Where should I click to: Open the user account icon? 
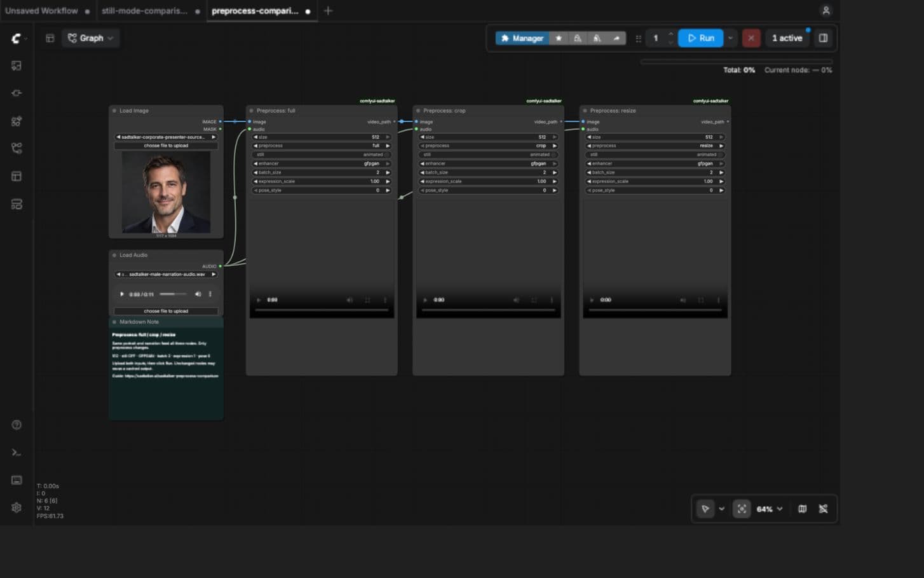coord(825,11)
